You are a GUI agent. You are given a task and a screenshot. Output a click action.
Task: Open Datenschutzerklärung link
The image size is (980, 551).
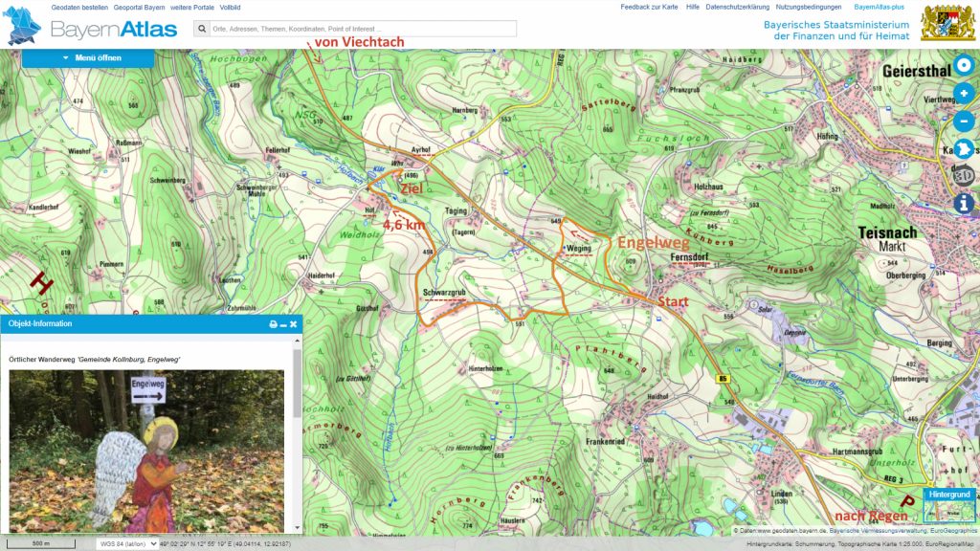click(x=738, y=7)
